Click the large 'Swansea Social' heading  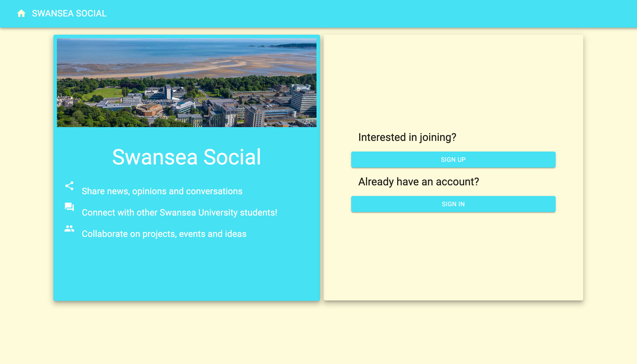[186, 157]
